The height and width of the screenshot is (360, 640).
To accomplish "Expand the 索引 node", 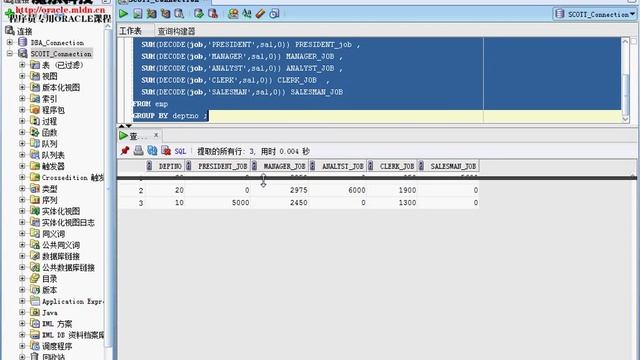I will (22, 98).
